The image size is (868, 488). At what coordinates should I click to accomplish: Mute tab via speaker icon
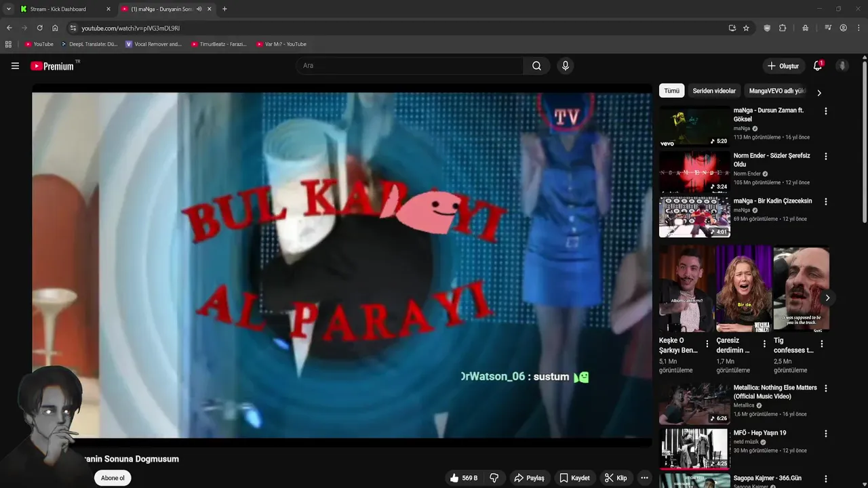[x=199, y=9]
